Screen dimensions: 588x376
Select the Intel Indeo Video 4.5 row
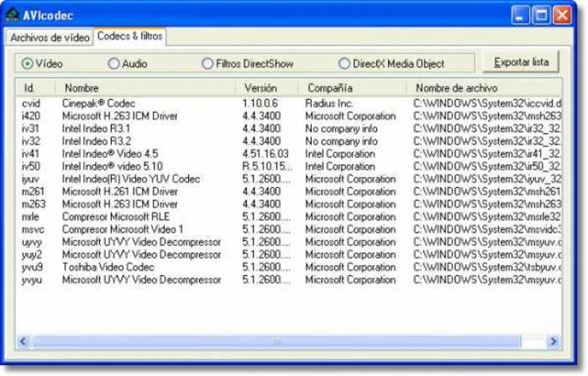coord(289,154)
